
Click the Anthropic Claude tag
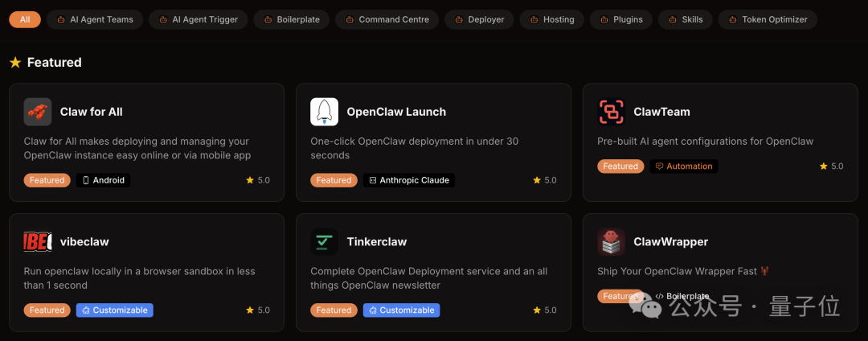408,181
